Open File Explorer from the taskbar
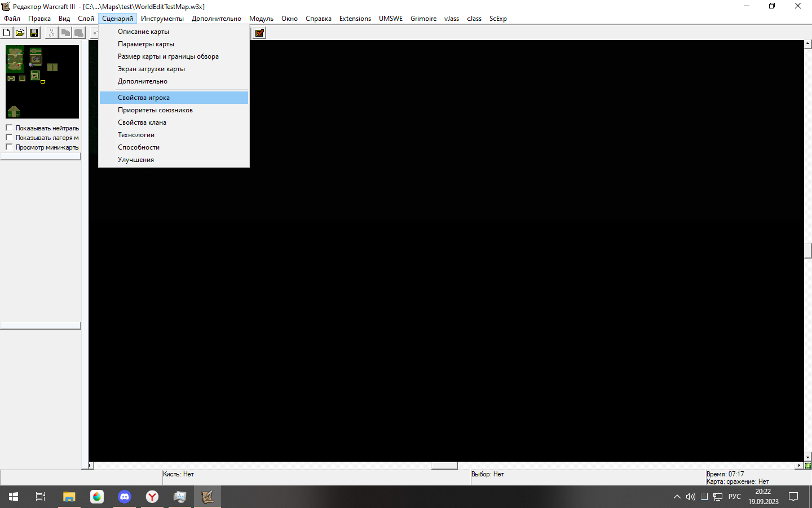This screenshot has width=812, height=508. point(69,497)
